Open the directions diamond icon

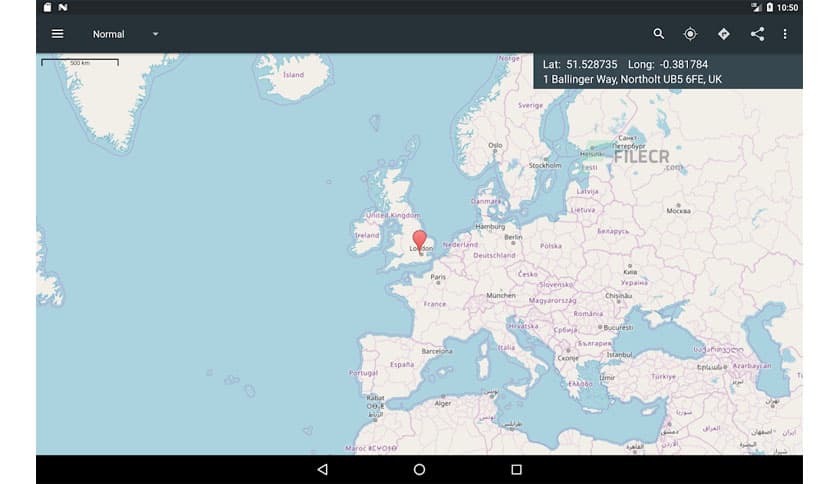tap(724, 34)
